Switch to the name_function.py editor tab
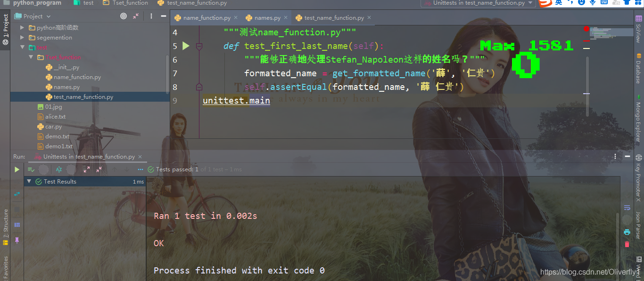The height and width of the screenshot is (281, 644). coord(207,18)
